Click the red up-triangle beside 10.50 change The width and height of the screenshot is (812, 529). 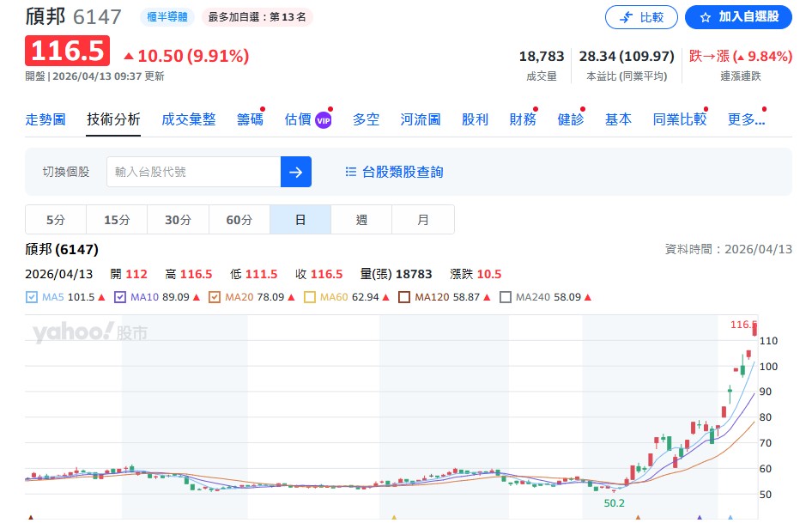(129, 56)
